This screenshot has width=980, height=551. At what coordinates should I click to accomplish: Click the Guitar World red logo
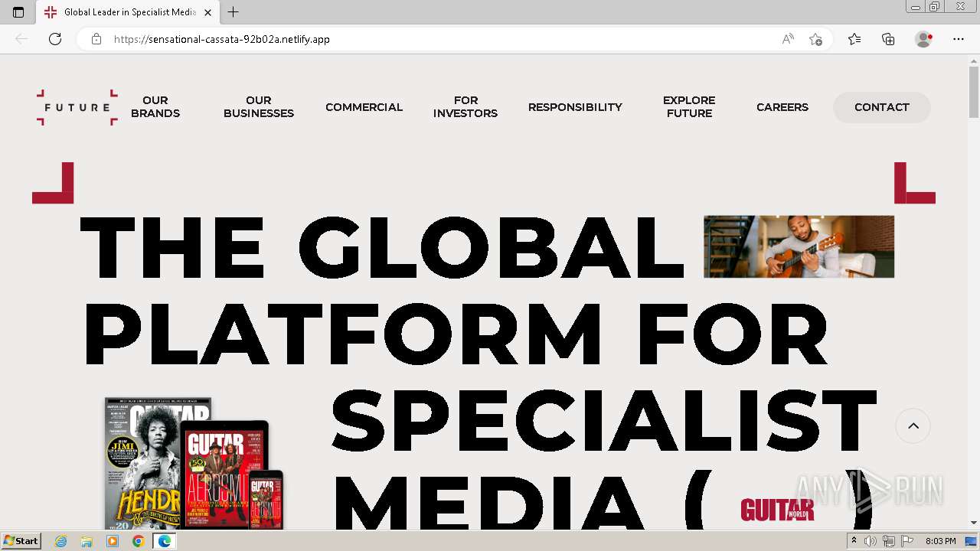[777, 509]
